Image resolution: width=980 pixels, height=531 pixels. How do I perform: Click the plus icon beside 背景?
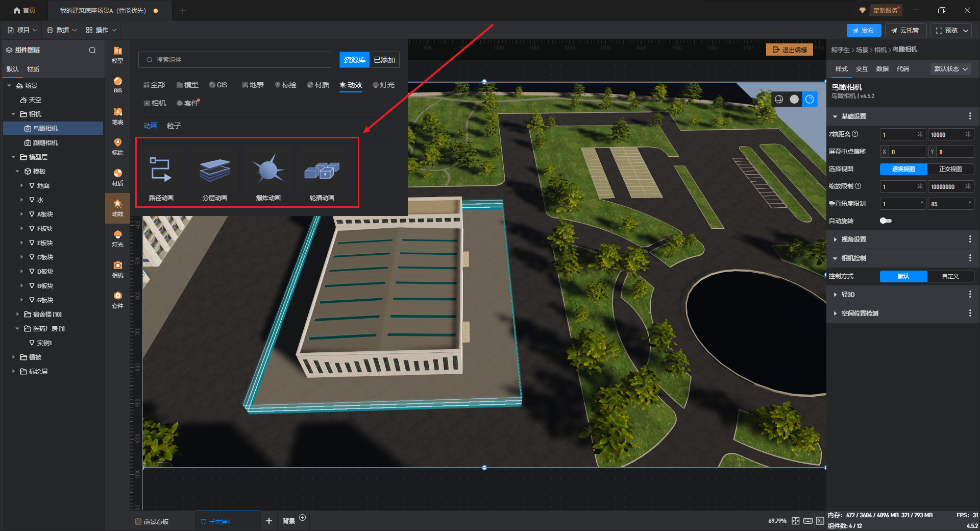(x=303, y=518)
